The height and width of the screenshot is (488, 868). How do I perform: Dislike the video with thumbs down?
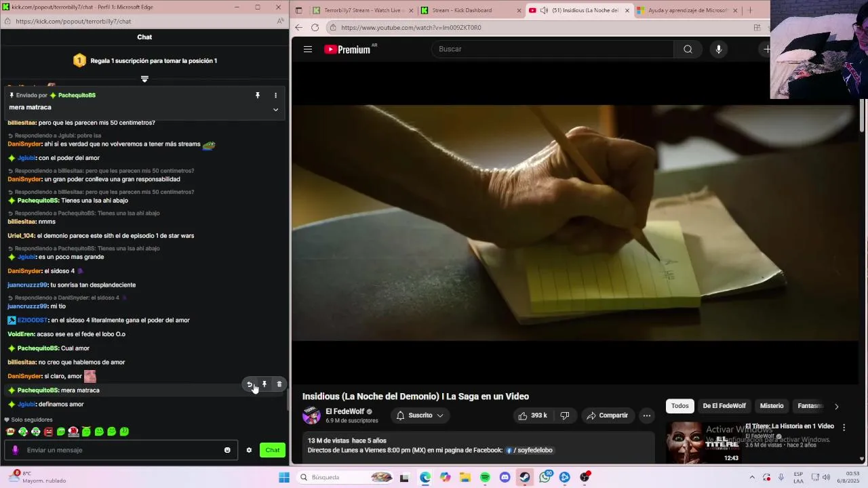coord(565,415)
